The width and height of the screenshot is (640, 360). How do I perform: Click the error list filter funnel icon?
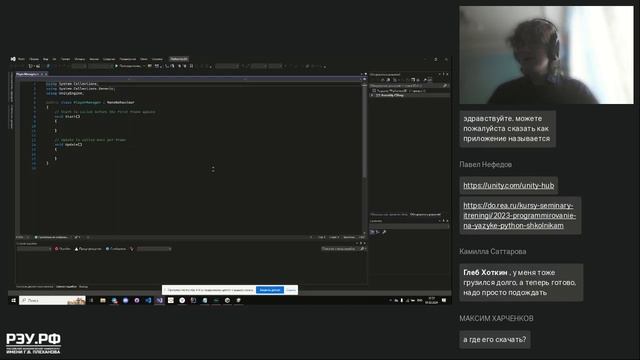(132, 249)
